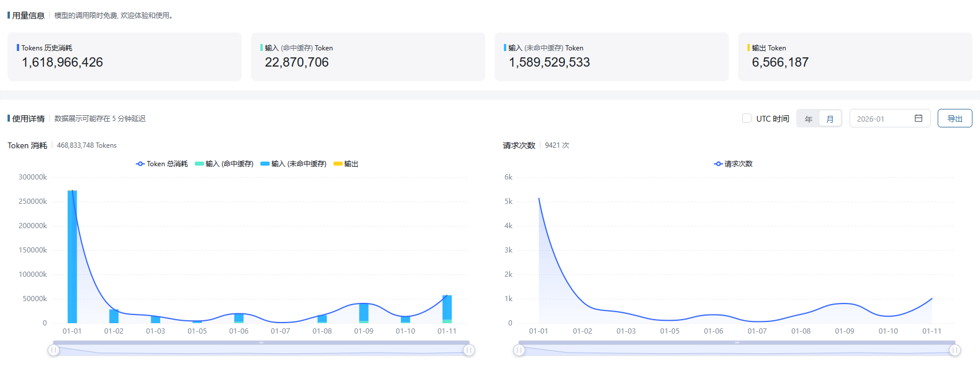The height and width of the screenshot is (366, 980).
Task: Click the right handle of the request chart zoom slider
Action: point(954,350)
